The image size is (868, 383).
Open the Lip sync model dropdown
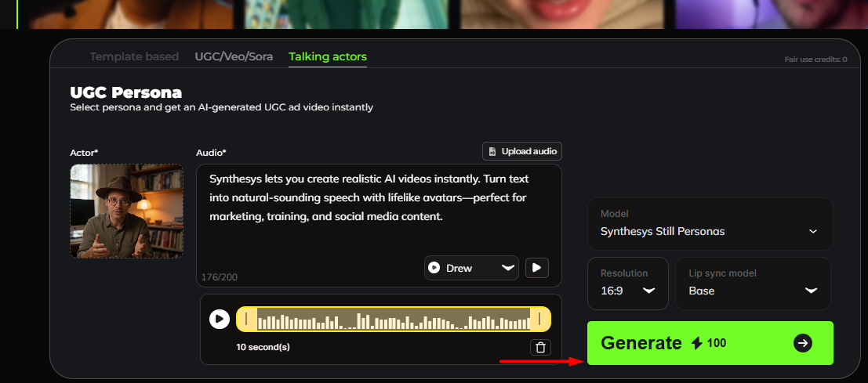(753, 283)
